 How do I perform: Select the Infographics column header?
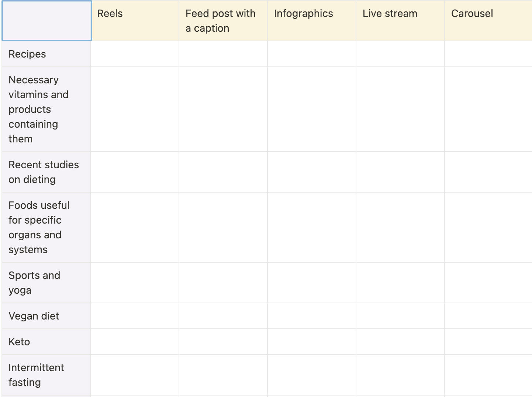click(x=312, y=21)
